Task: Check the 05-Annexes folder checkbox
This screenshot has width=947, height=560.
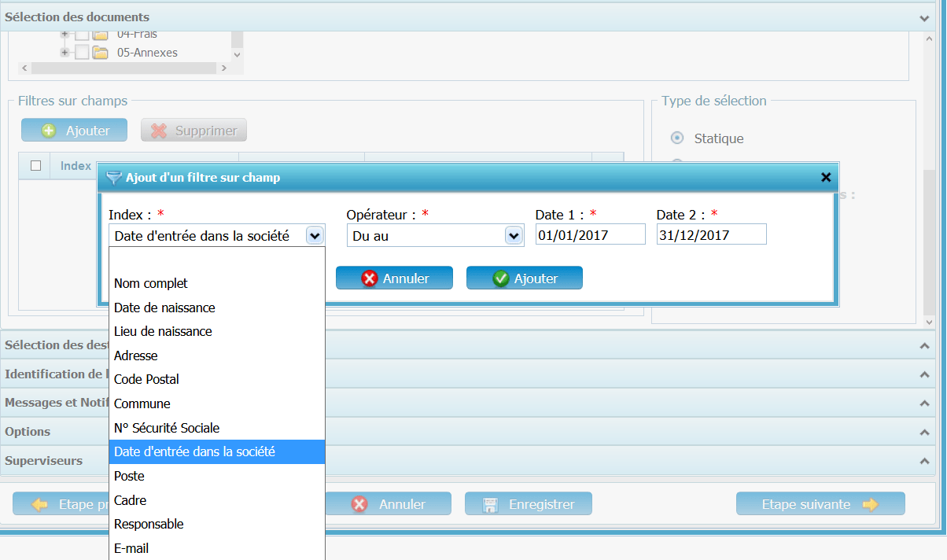Action: 82,53
